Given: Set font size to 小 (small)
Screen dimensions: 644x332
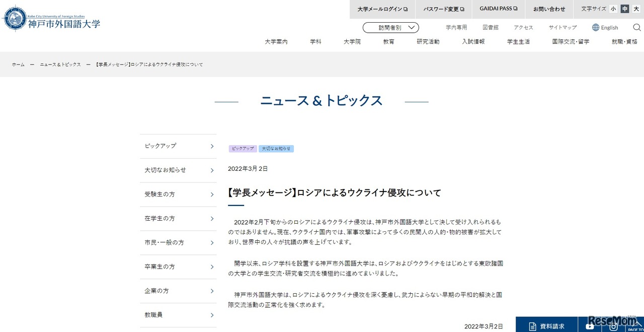Looking at the screenshot, I should [x=613, y=9].
